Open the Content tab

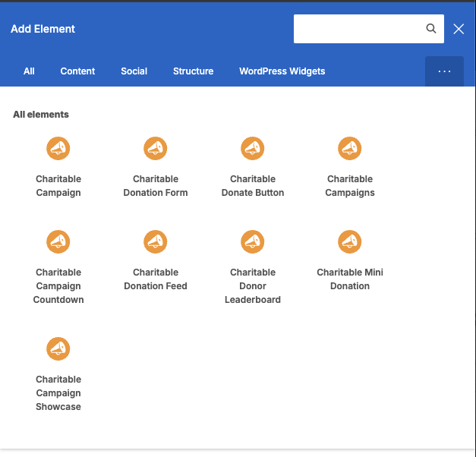[x=77, y=71]
